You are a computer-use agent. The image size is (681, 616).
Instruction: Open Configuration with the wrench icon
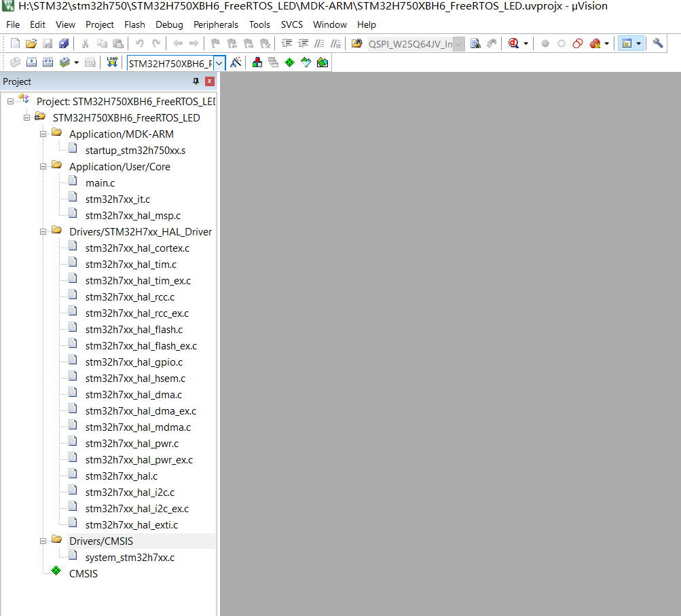coord(658,43)
